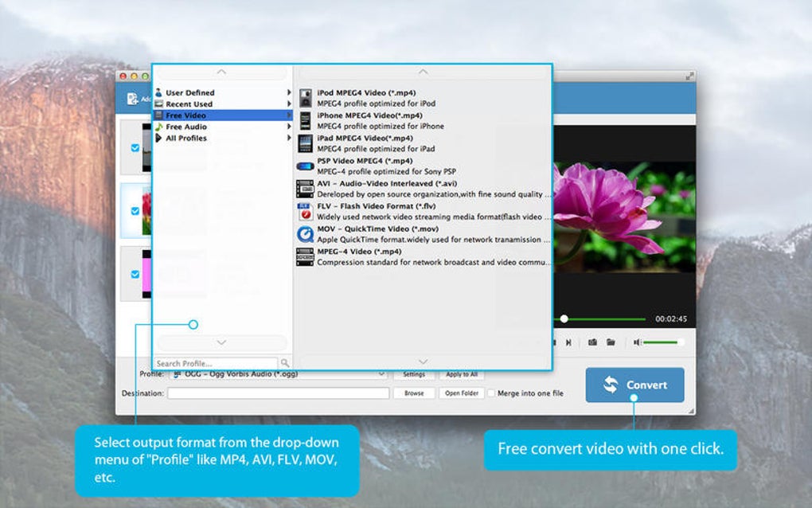This screenshot has width=812, height=508.
Task: Click the iPad MPEG4 Video device icon
Action: click(305, 143)
